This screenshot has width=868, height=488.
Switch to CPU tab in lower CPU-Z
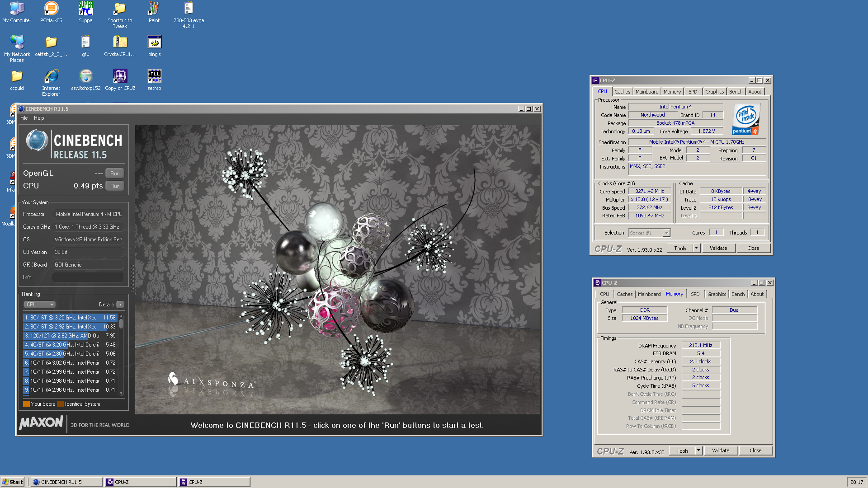(x=604, y=294)
